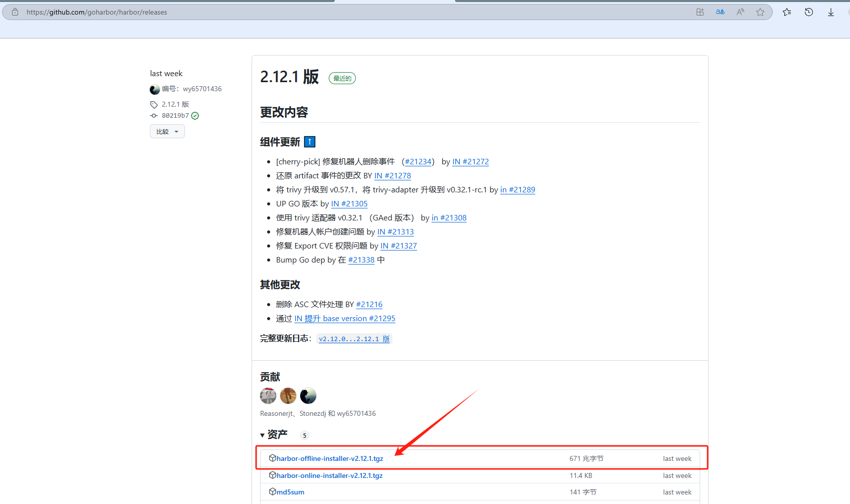Open pull request IN #21305 link
Viewport: 850px width, 504px height.
click(x=349, y=203)
